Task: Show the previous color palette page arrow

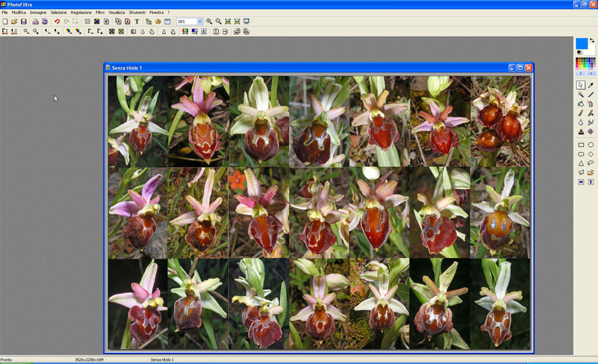Action: (x=580, y=73)
